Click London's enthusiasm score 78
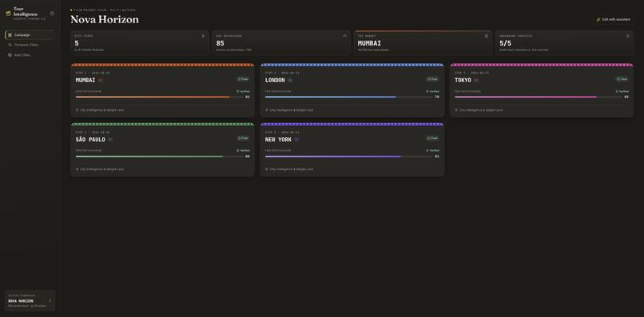 click(437, 97)
